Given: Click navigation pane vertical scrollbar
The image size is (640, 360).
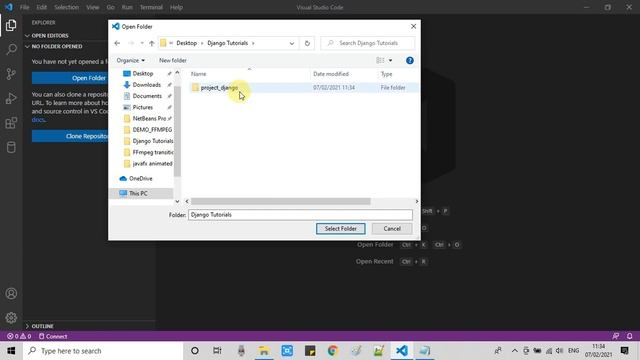Looking at the screenshot, I should pyautogui.click(x=177, y=131).
